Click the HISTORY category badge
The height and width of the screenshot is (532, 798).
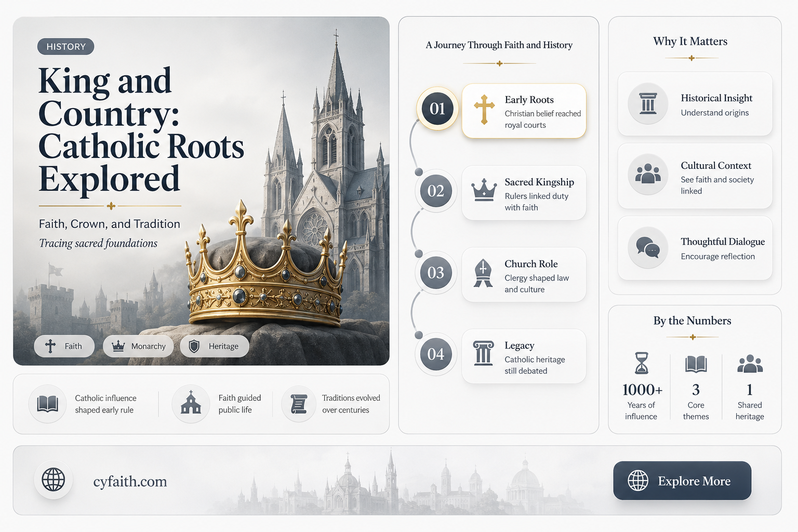click(65, 47)
